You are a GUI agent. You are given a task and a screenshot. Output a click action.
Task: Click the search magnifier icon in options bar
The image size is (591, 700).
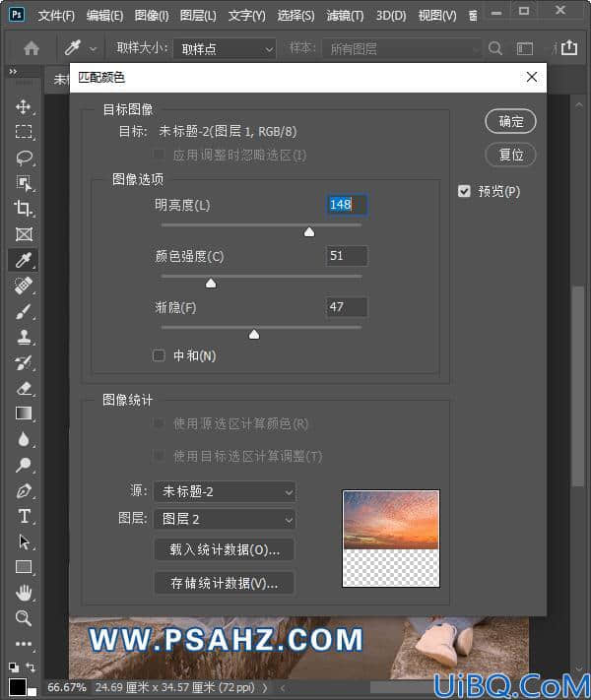click(494, 48)
